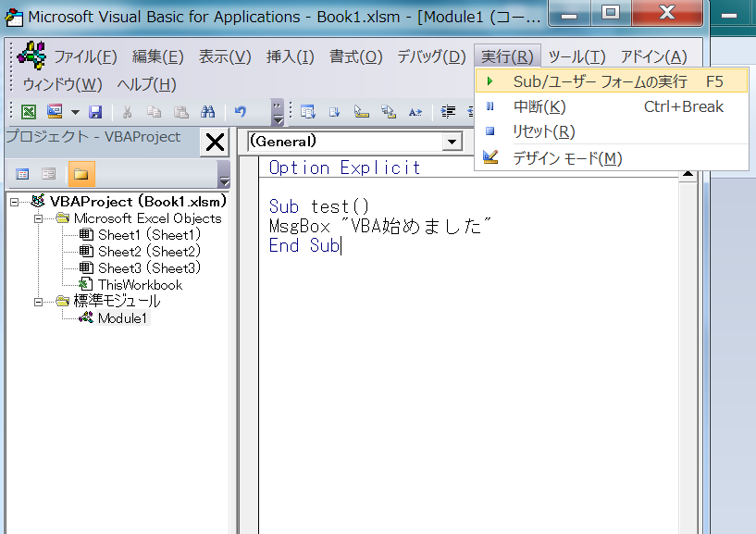Click the Cut icon on the toolbar
756x534 pixels.
127,111
